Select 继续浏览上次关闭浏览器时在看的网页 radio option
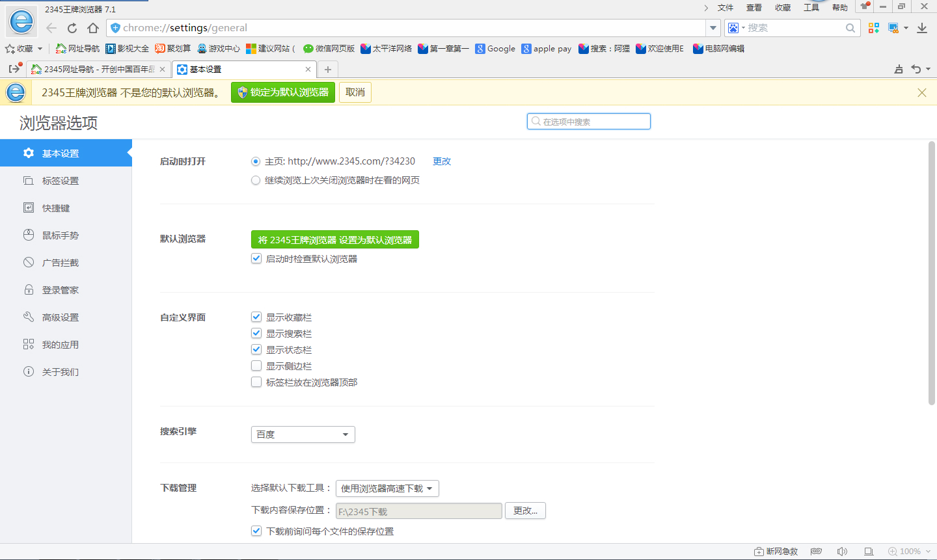937x560 pixels. pos(256,180)
